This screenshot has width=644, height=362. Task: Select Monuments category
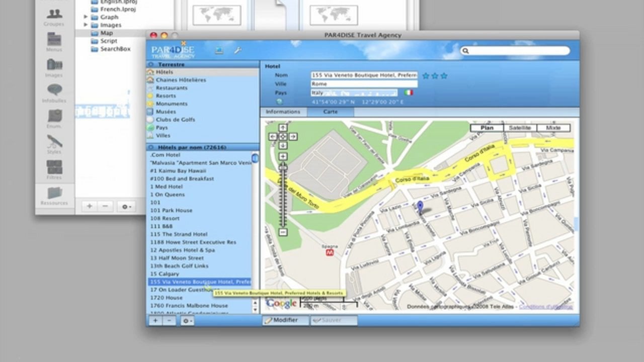[203, 104]
